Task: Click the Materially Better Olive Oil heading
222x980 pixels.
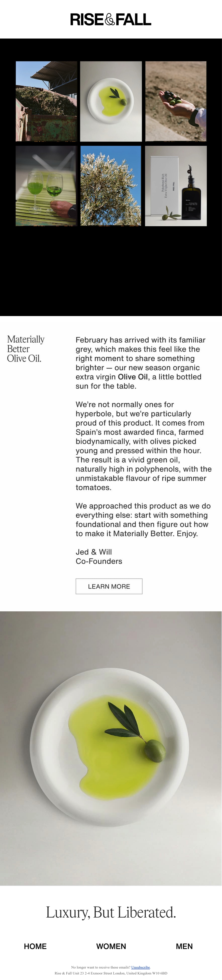Action: [26, 348]
